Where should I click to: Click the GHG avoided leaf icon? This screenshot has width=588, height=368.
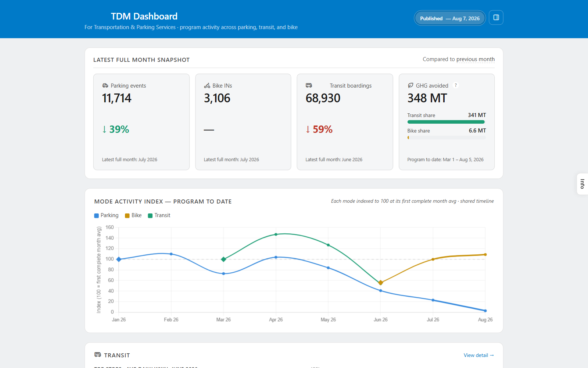point(410,85)
